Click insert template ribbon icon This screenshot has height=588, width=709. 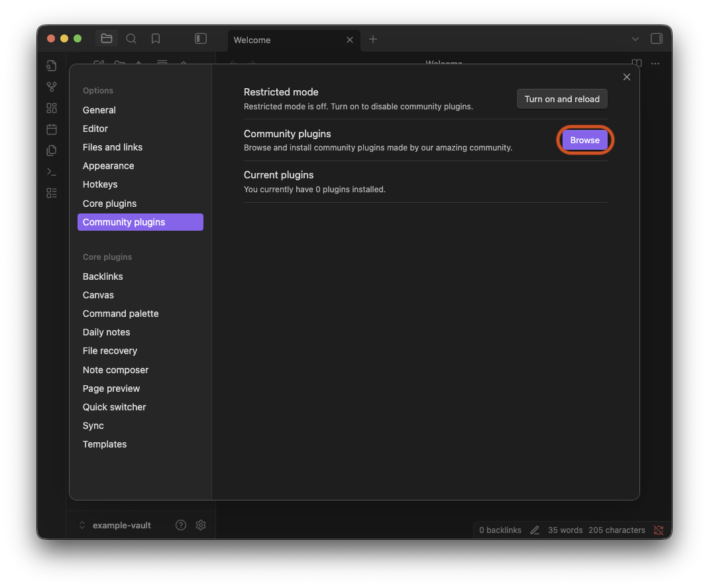(52, 150)
